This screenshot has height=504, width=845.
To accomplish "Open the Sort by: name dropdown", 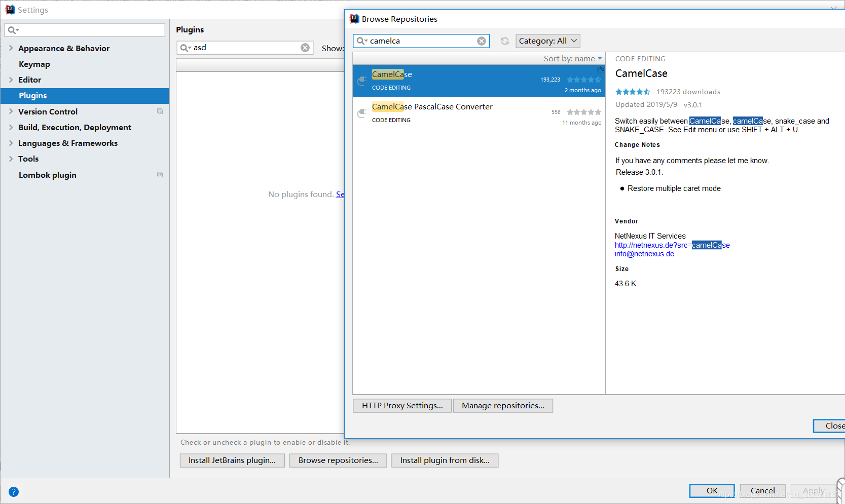I will click(x=573, y=59).
